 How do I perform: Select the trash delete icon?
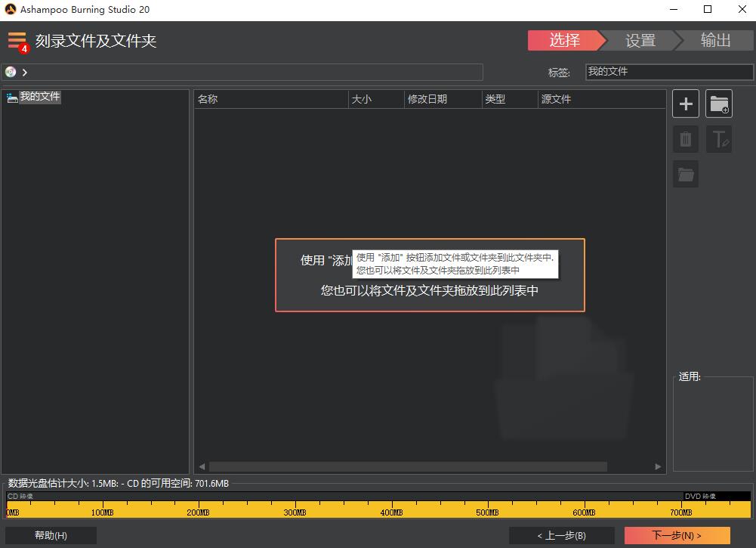[685, 139]
